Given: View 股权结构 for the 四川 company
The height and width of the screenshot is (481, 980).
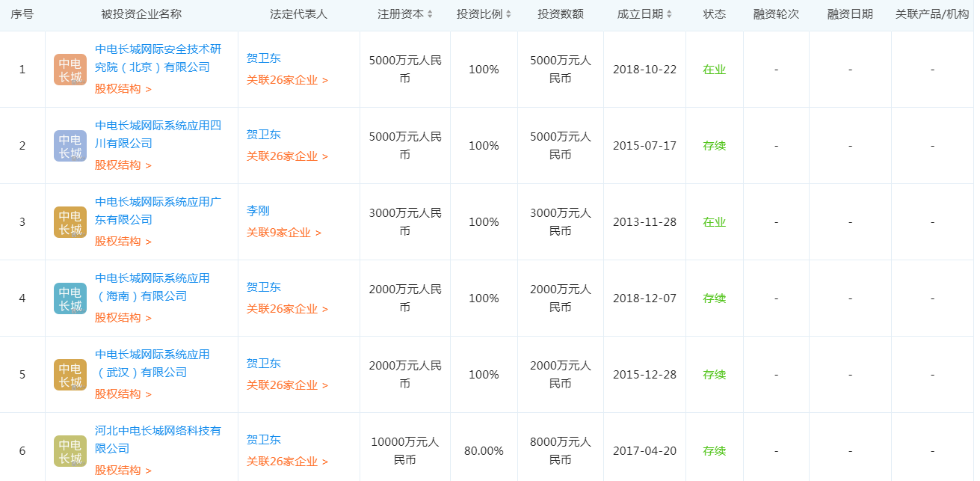Looking at the screenshot, I should tap(123, 165).
